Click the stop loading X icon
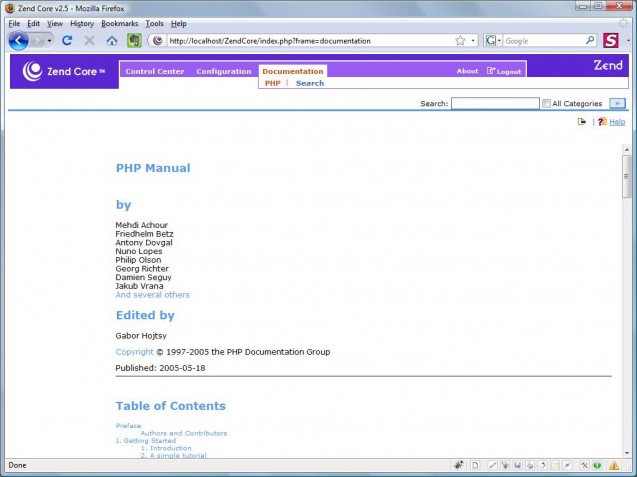637x477 pixels. point(89,40)
